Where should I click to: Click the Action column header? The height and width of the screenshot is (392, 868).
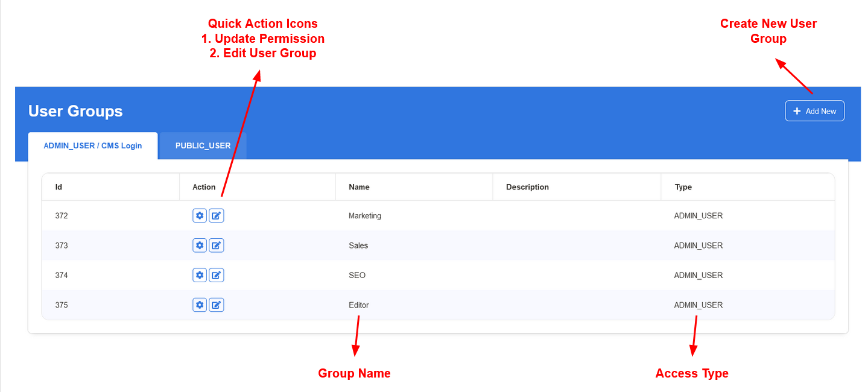click(x=204, y=187)
